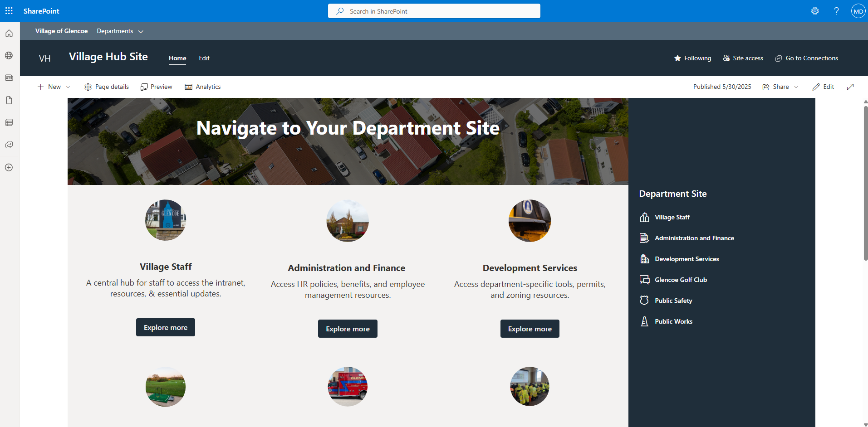Open the Share dropdown
This screenshot has width=868, height=427.
click(x=780, y=87)
